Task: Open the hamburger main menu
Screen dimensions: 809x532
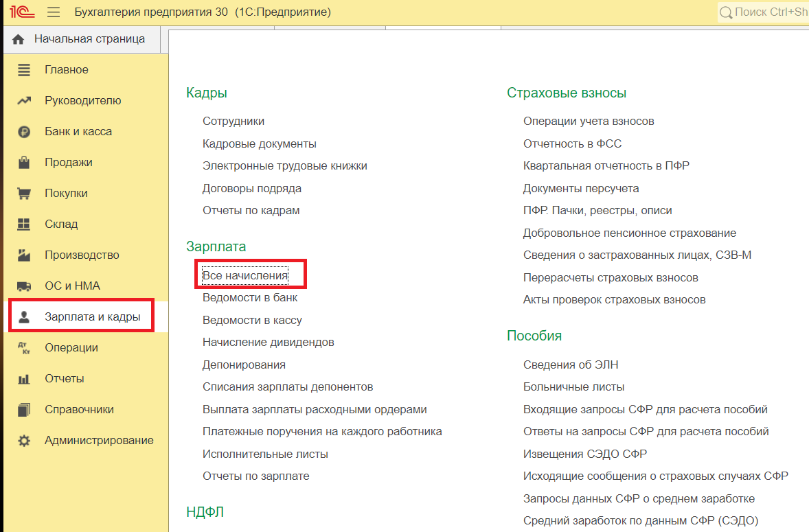Action: 54,12
